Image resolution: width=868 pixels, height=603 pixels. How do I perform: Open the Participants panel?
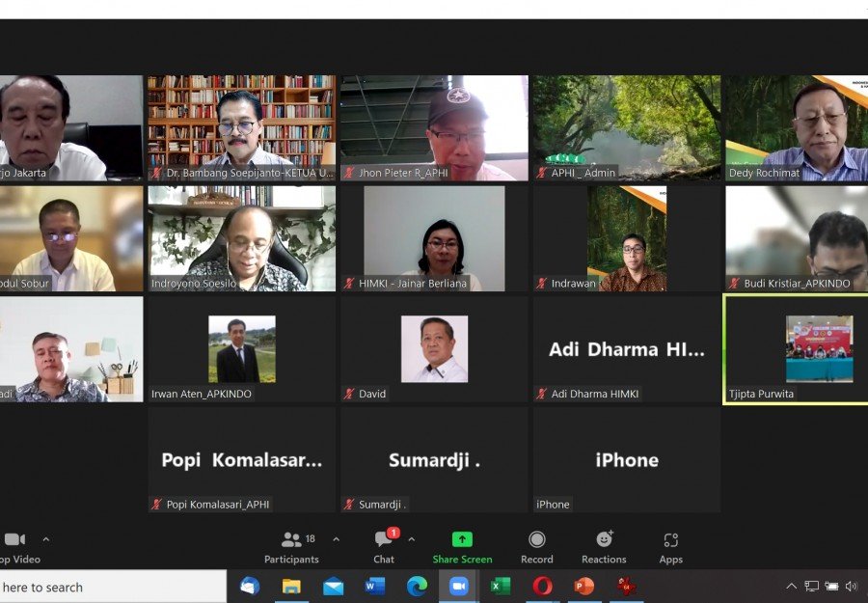tap(291, 547)
